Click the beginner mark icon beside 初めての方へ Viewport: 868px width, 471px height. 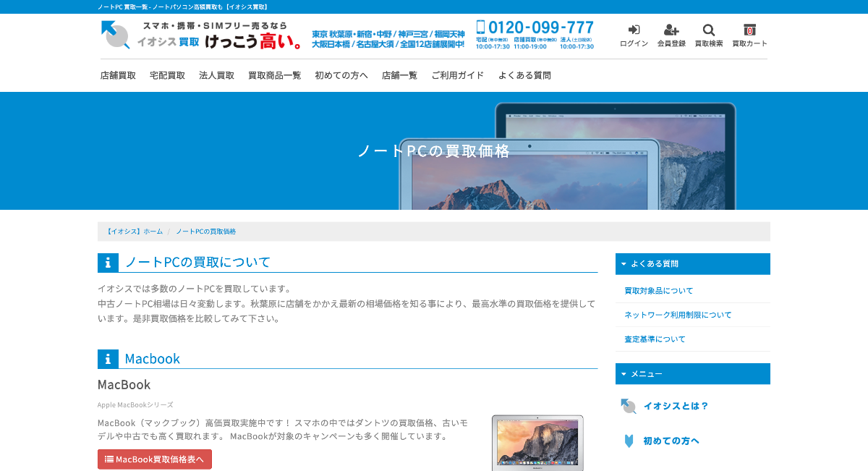coord(629,441)
